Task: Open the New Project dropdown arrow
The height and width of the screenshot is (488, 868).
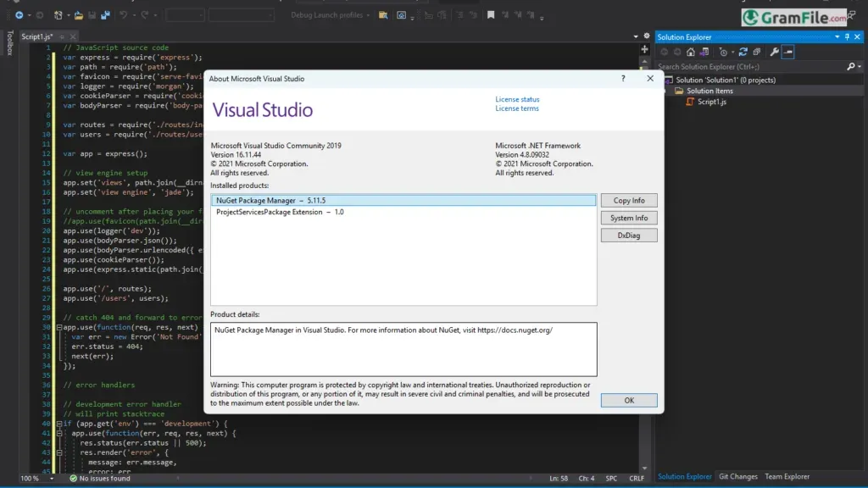Action: coord(68,15)
